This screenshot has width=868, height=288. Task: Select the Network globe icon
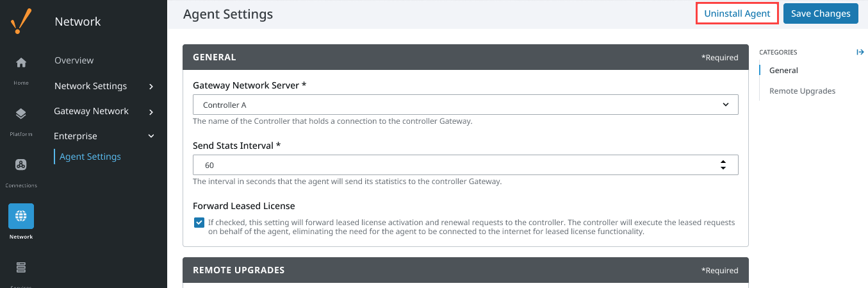(x=21, y=216)
